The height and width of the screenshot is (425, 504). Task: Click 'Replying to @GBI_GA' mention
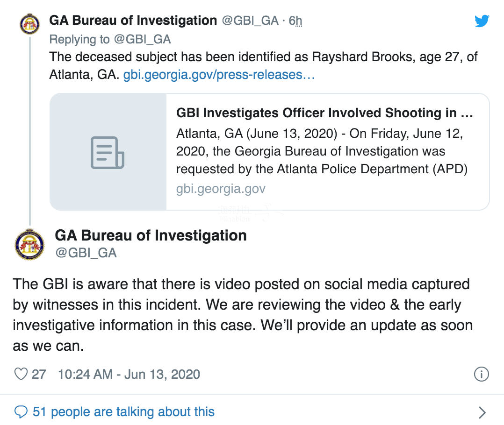143,40
